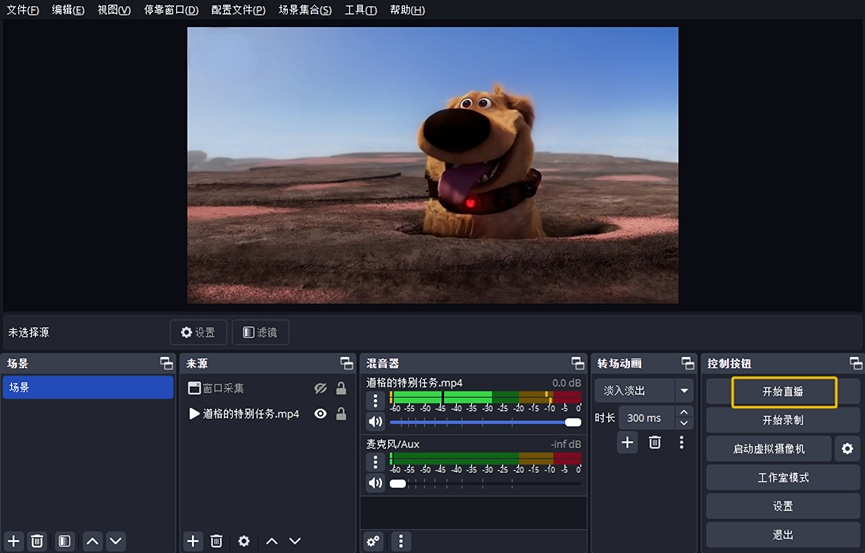Screen dimensions: 865x553
Task: Open the 文件(F) menu
Action: (x=22, y=10)
